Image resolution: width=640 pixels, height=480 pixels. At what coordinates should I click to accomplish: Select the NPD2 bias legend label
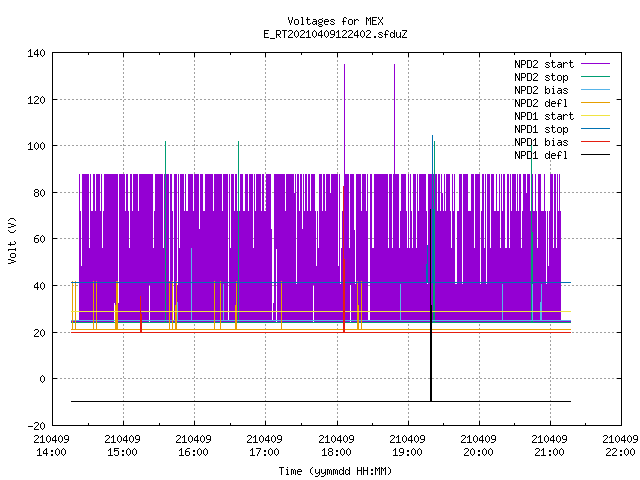point(541,90)
